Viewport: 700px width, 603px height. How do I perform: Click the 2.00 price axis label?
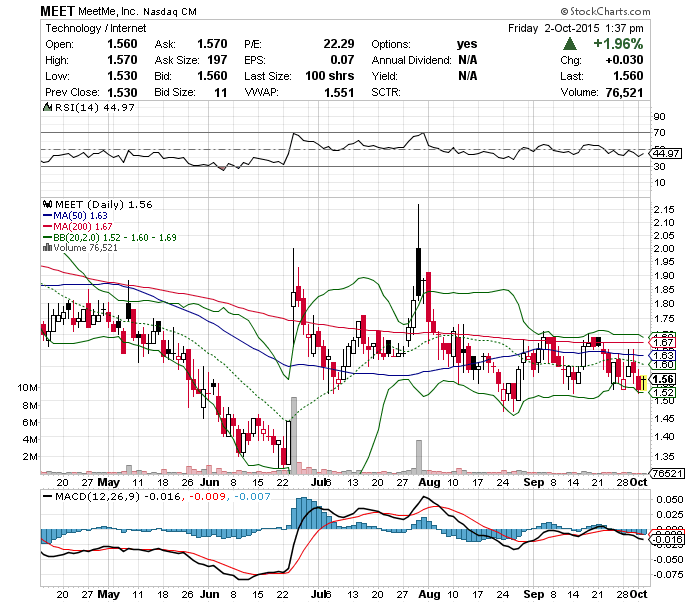(664, 249)
